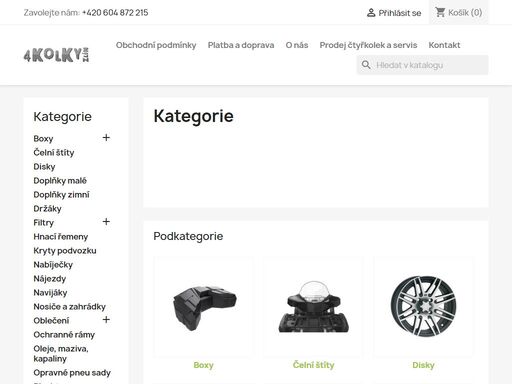
Task: Expand the Boxy category
Action: [106, 138]
